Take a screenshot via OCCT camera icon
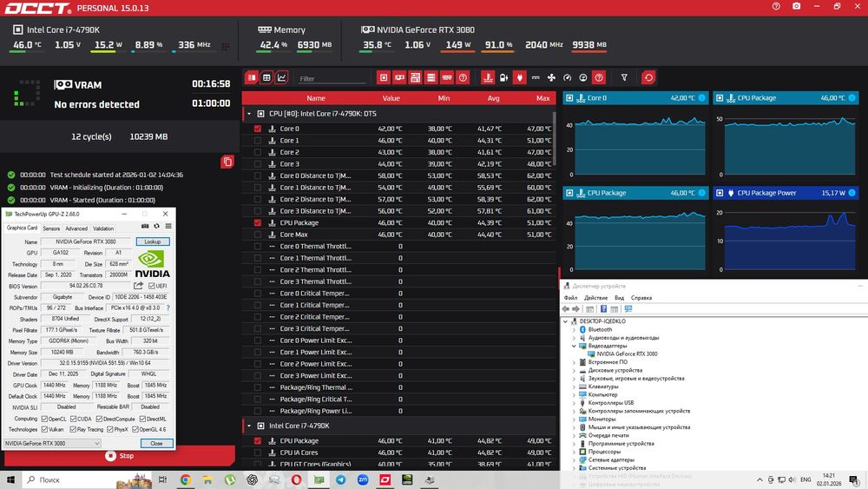Image resolution: width=868 pixels, height=489 pixels. (x=796, y=6)
